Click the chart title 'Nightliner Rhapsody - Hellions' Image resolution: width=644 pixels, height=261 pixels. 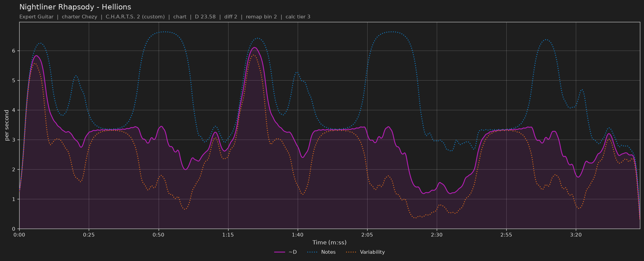(x=75, y=7)
